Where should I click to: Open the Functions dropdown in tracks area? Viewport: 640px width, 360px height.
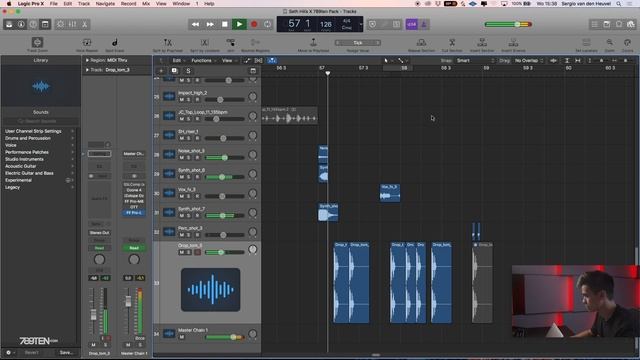pos(203,60)
